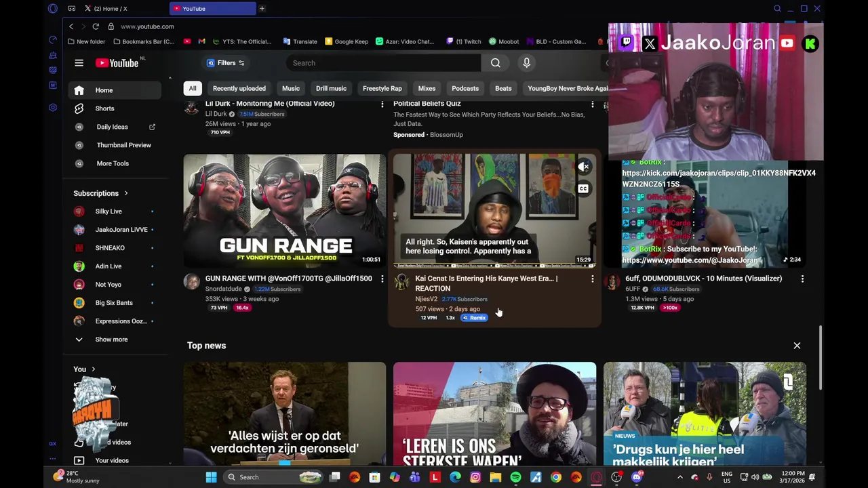Open options menu for GUN RANGE video
This screenshot has width=868, height=488.
[382, 279]
